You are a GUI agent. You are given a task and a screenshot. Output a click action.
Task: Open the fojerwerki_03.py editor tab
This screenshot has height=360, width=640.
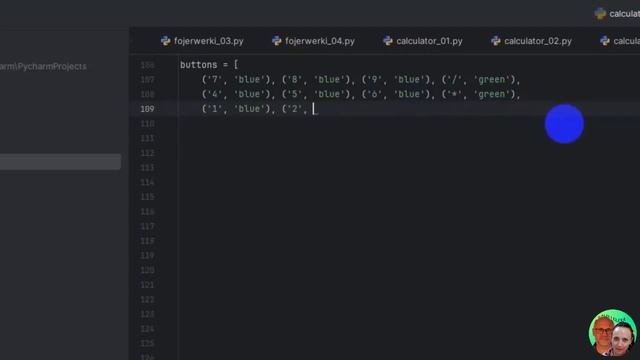click(202, 41)
